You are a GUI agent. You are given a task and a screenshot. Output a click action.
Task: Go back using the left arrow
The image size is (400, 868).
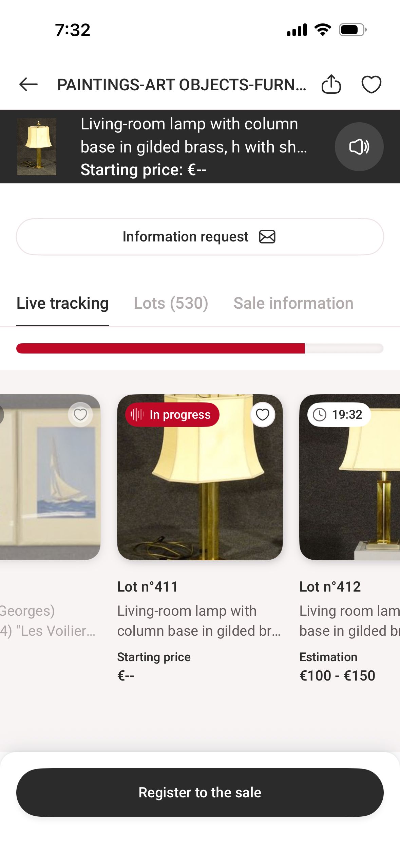(x=28, y=84)
